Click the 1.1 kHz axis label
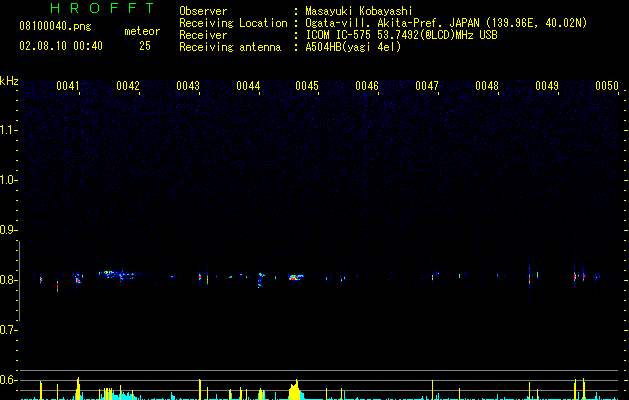Image resolution: width=629 pixels, height=400 pixels. click(8, 130)
